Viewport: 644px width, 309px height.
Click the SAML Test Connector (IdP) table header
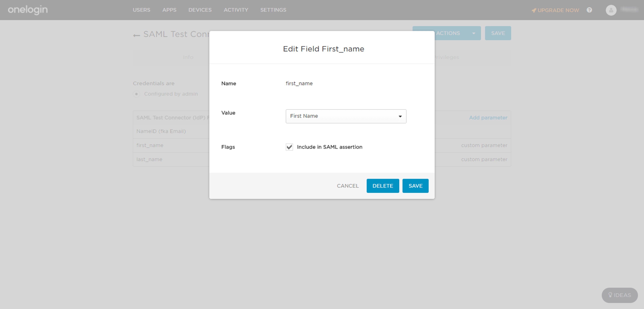173,118
